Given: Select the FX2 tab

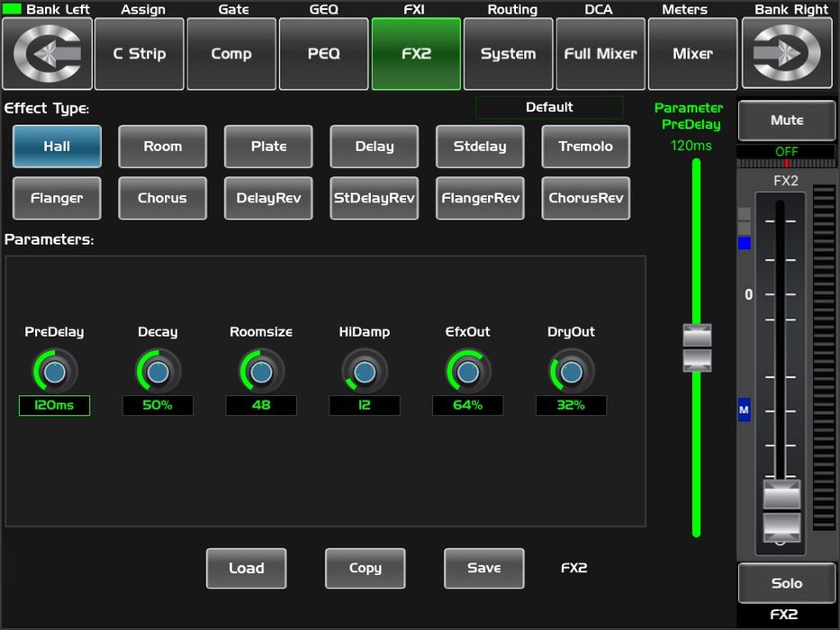Looking at the screenshot, I should [416, 54].
